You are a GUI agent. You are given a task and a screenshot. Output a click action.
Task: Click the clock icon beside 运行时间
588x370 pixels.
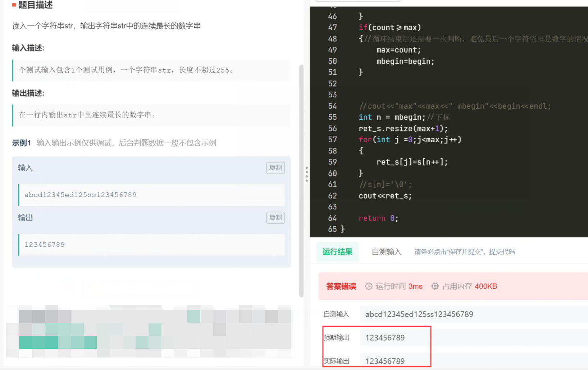(369, 286)
